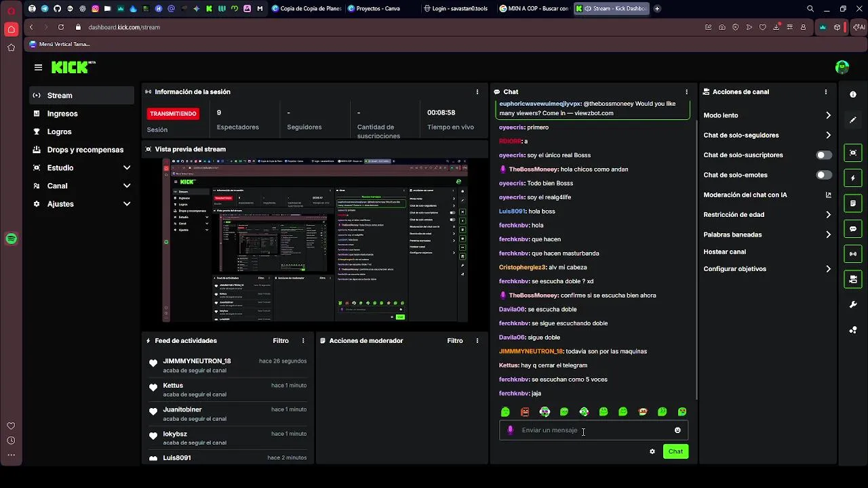Screen dimensions: 868x488
Task: Open Moderación del chat con IA link
Action: click(767, 195)
